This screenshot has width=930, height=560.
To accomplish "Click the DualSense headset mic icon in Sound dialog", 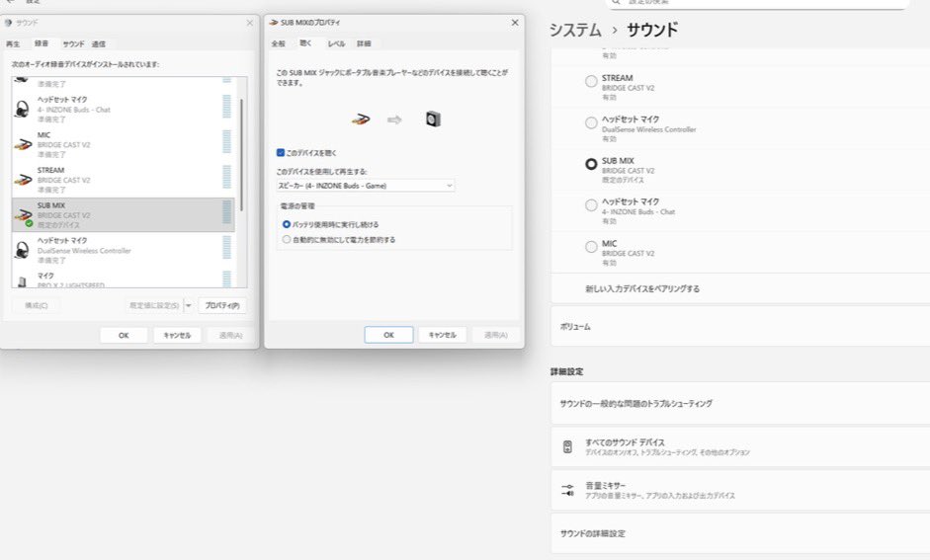I will click(x=22, y=250).
